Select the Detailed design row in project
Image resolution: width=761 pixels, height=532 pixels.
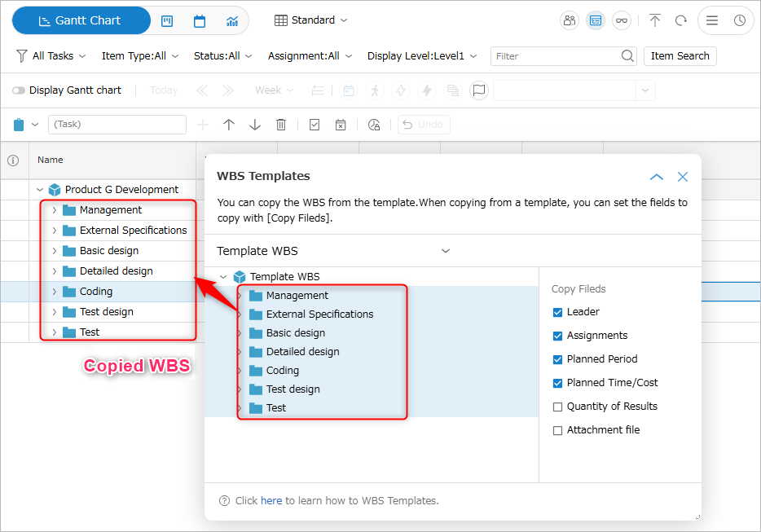[x=116, y=270]
